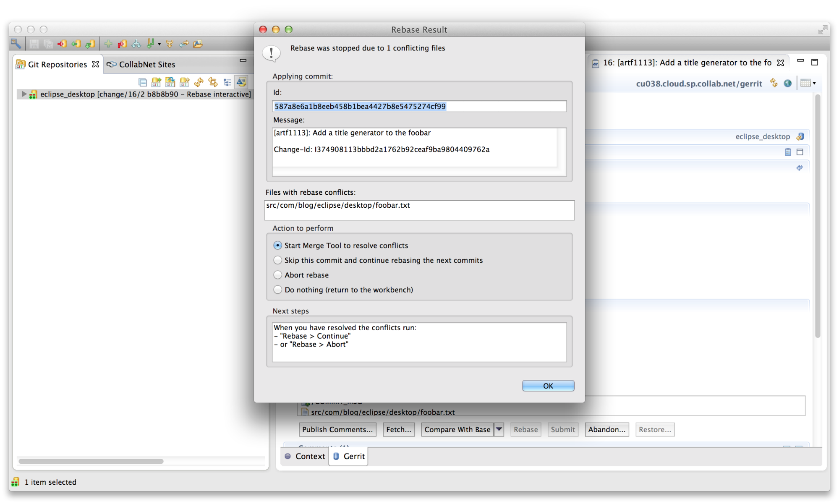Click the Clone Git repository icon
This screenshot has height=504, width=839.
pos(170,82)
